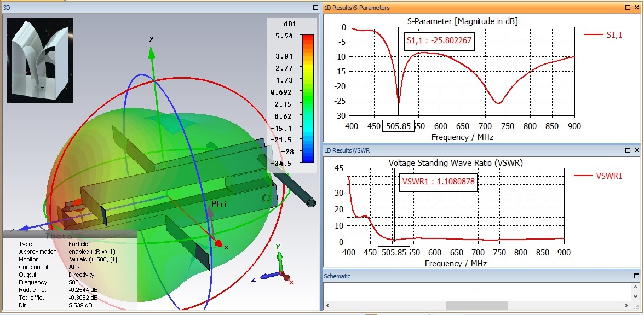The image size is (644, 315).
Task: Click the S1,1 marker value label
Action: click(439, 41)
